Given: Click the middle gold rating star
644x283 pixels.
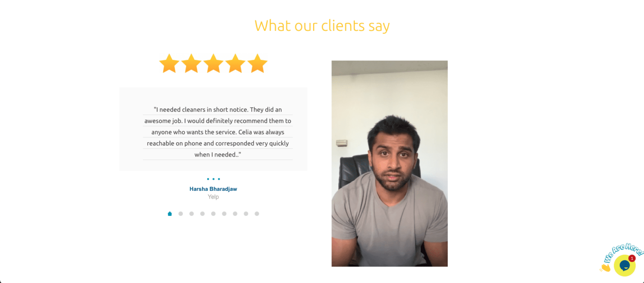Looking at the screenshot, I should coord(213,63).
